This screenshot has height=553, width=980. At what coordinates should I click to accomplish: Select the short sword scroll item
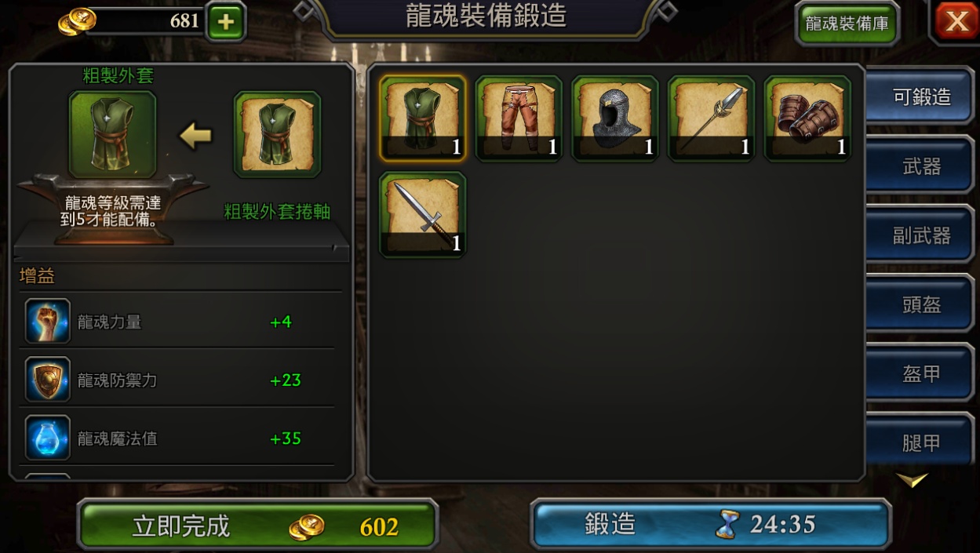(422, 215)
